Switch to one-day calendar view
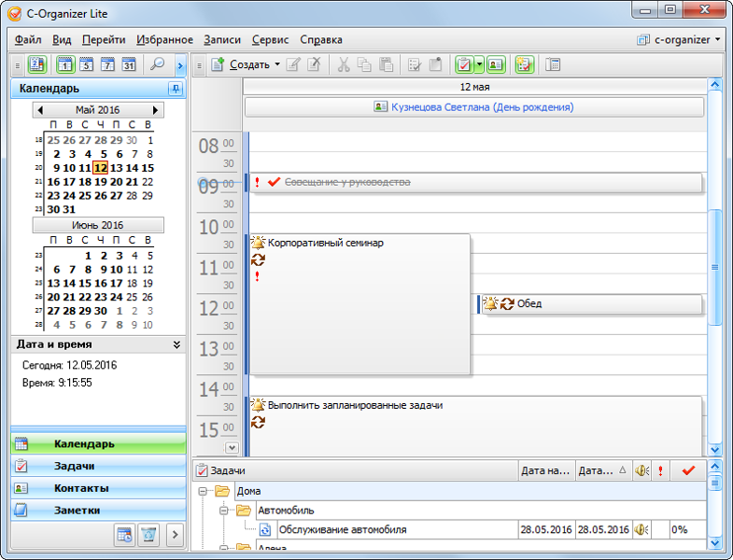The image size is (733, 560). click(65, 65)
